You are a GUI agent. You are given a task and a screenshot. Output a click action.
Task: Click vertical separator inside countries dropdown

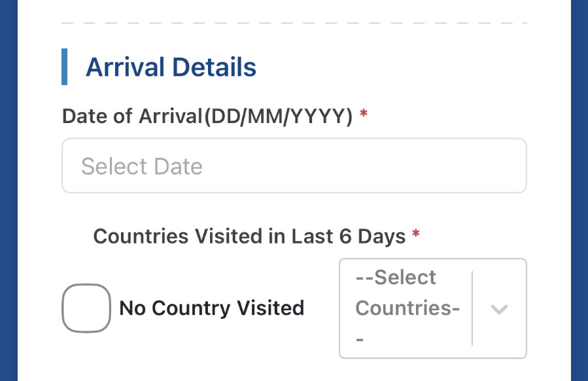(x=472, y=308)
